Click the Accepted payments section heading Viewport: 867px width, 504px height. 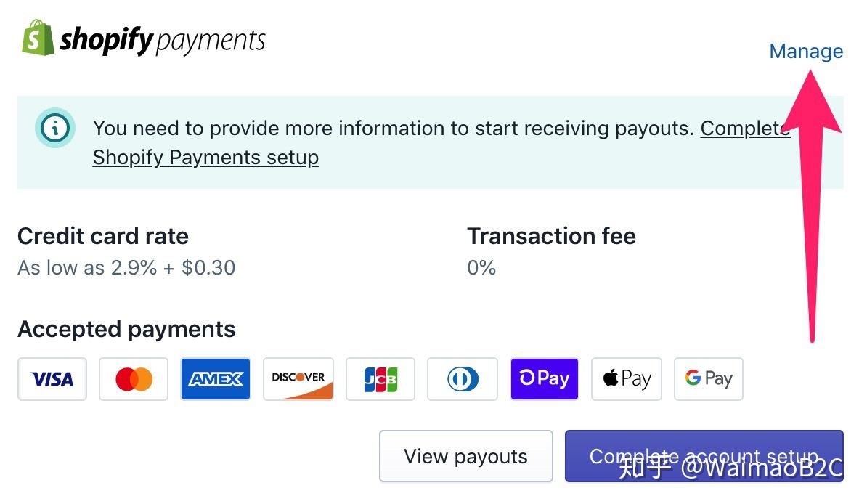[126, 329]
